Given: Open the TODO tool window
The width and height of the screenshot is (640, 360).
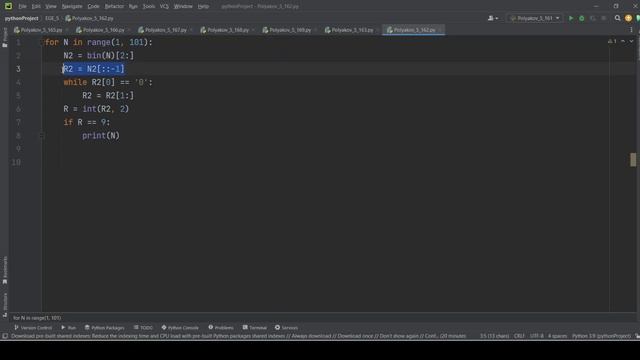Looking at the screenshot, I should [143, 328].
